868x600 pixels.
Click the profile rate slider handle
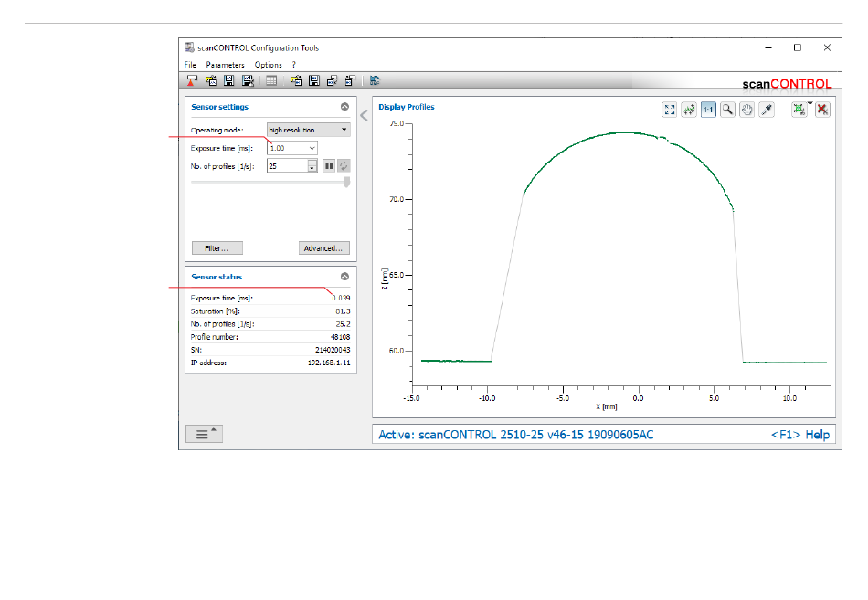(346, 182)
